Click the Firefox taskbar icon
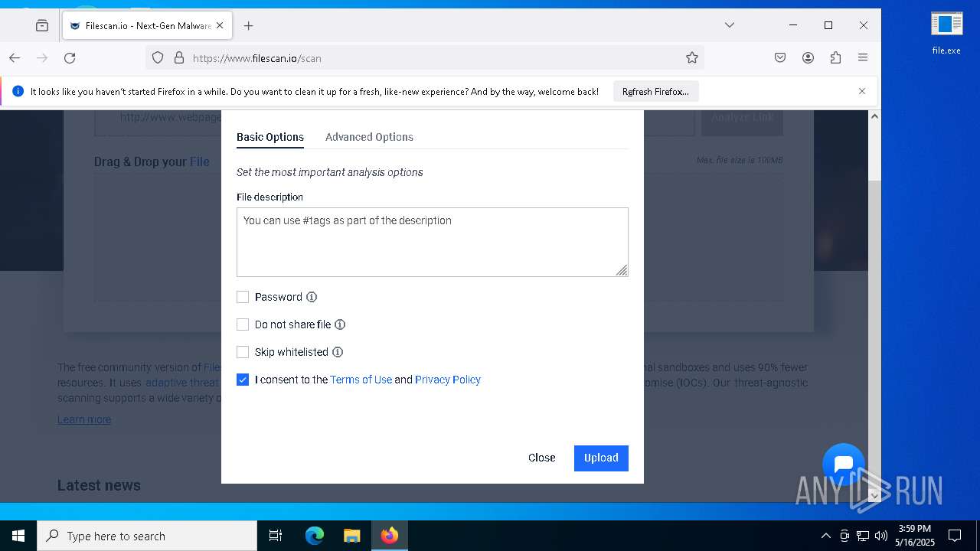Screen dimensions: 980x551 (x=390, y=536)
